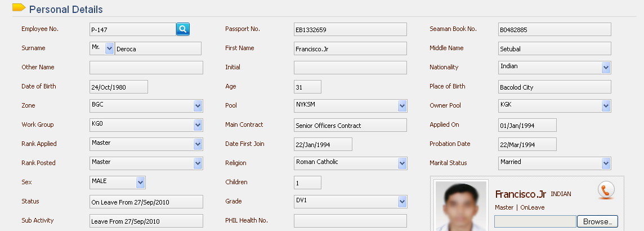Click the PHIL Health No. field

(x=350, y=221)
